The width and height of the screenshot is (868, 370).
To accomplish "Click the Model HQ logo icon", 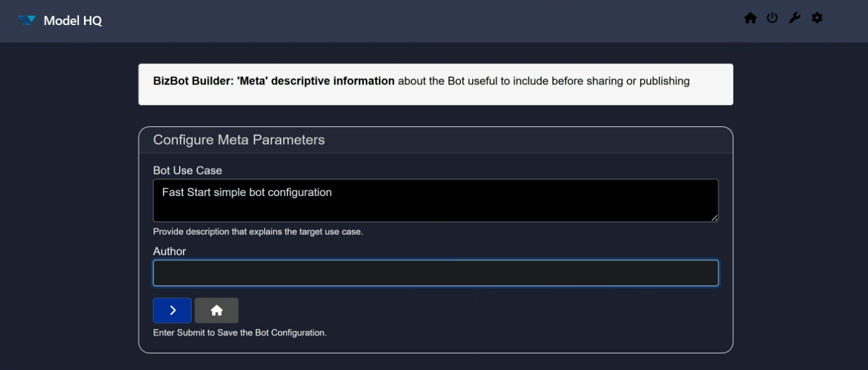I will 27,20.
